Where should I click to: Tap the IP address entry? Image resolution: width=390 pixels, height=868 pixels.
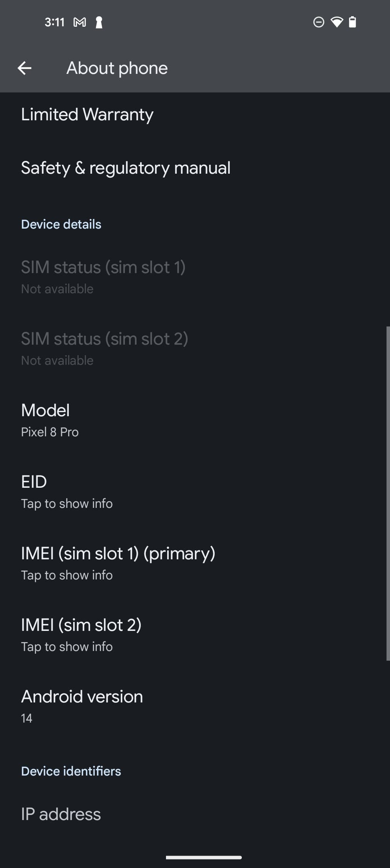61,814
